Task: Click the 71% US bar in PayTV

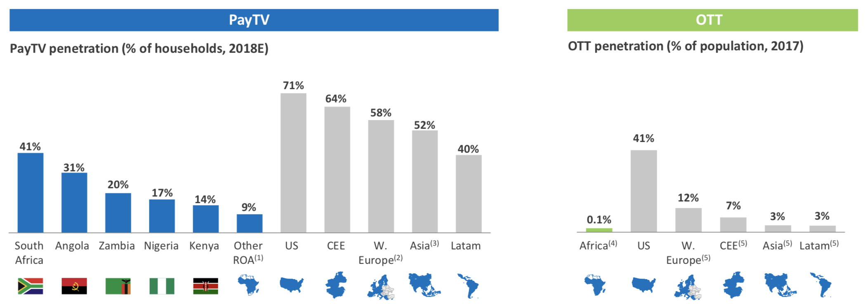Action: (293, 163)
